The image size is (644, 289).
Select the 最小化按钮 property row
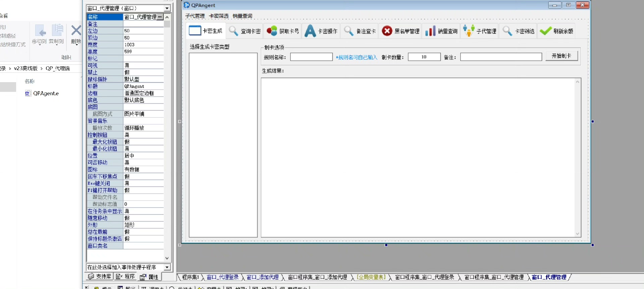coord(125,149)
